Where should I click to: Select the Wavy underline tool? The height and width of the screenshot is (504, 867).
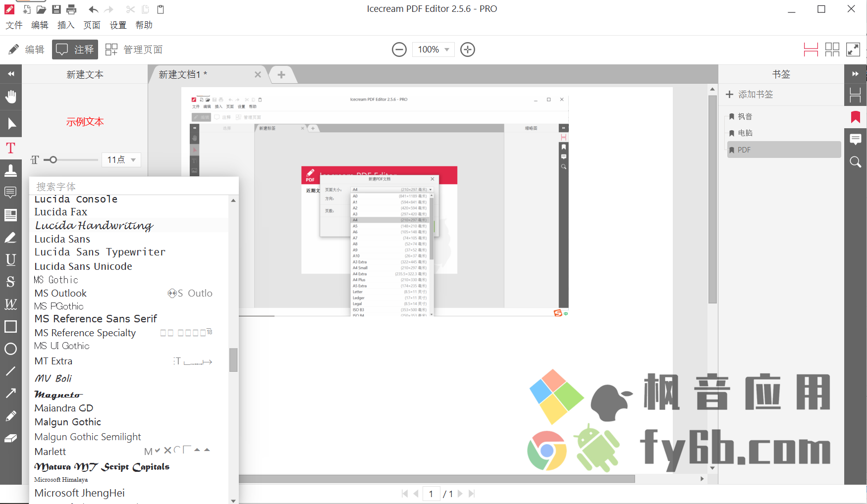tap(11, 304)
